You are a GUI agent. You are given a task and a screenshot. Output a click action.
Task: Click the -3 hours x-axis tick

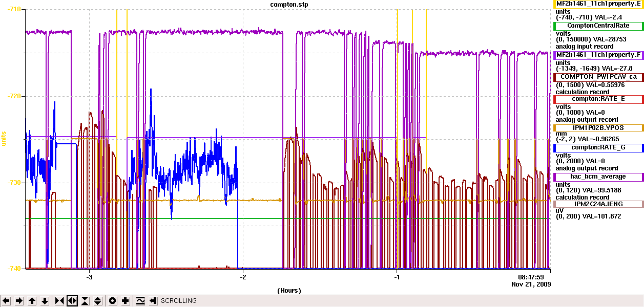pyautogui.click(x=90, y=277)
